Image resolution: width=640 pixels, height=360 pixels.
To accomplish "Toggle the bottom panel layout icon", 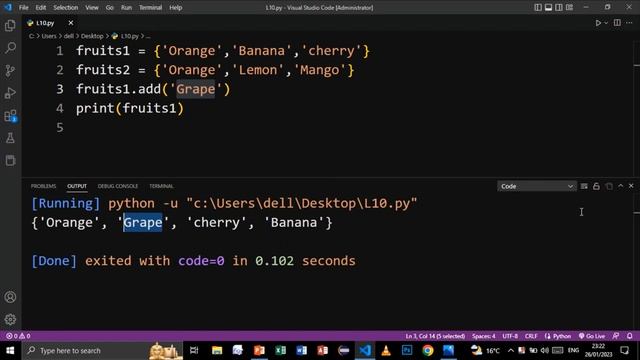I will 549,7.
